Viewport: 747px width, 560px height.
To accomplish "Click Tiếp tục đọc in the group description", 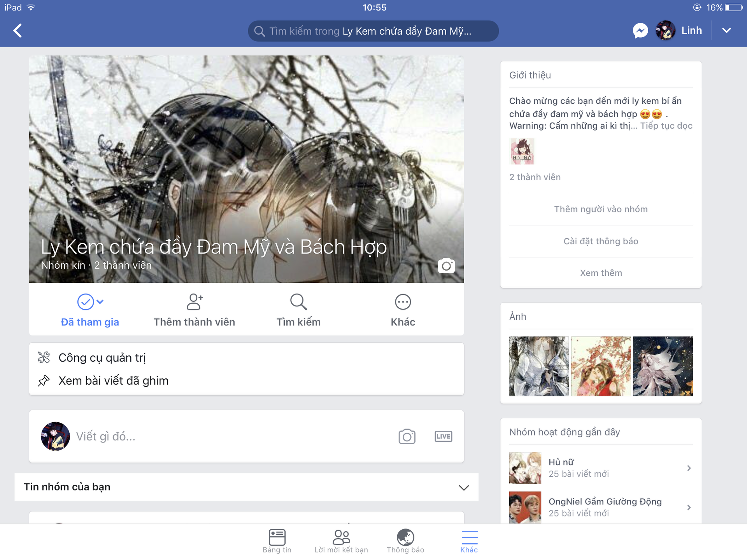I will point(666,126).
